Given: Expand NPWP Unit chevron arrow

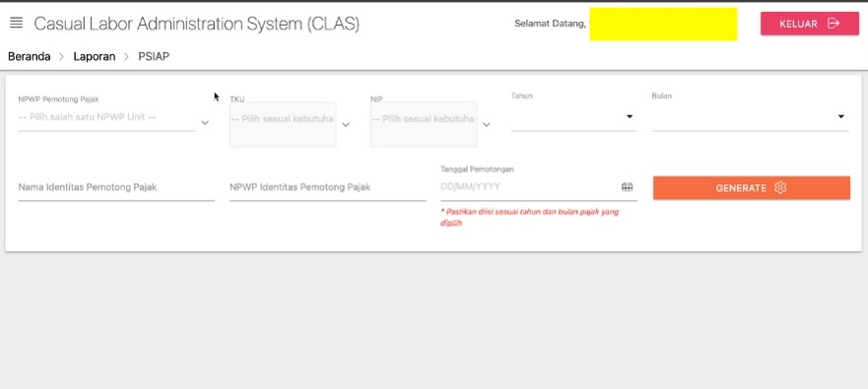Looking at the screenshot, I should [205, 123].
